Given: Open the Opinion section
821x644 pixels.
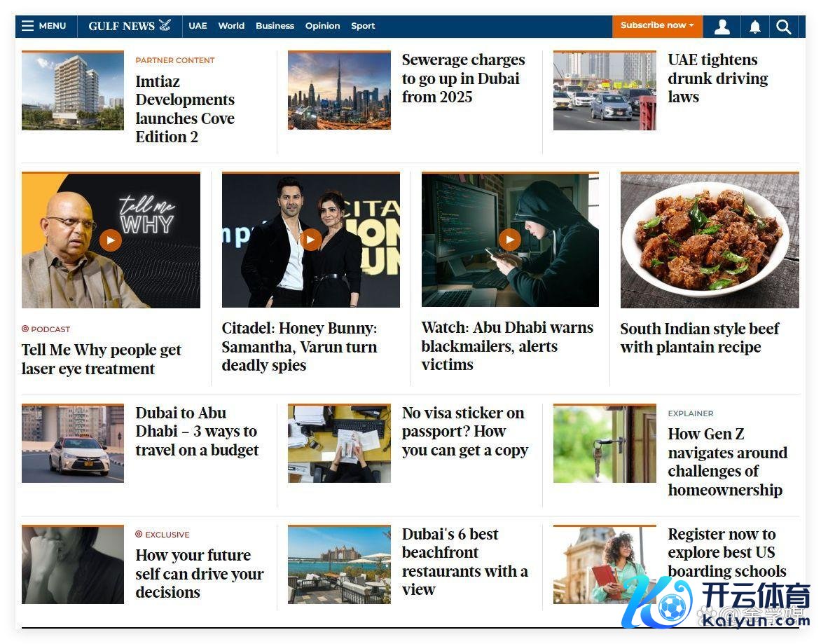Looking at the screenshot, I should [322, 26].
